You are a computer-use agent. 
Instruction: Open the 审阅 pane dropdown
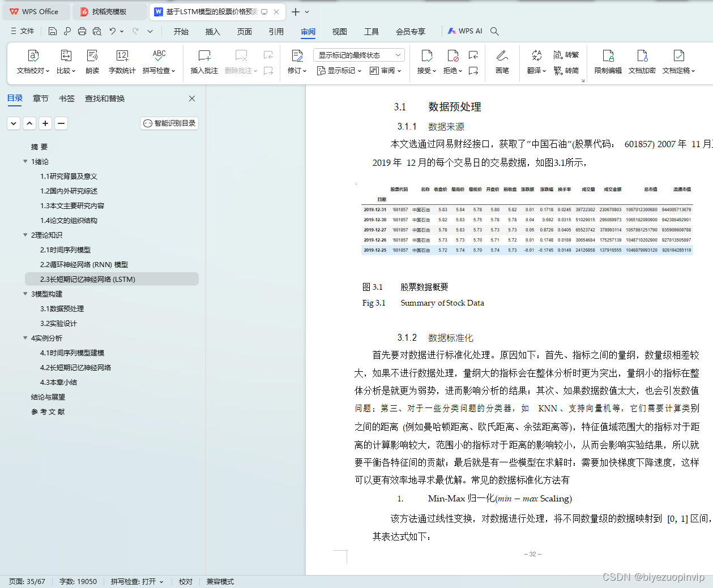(x=386, y=71)
